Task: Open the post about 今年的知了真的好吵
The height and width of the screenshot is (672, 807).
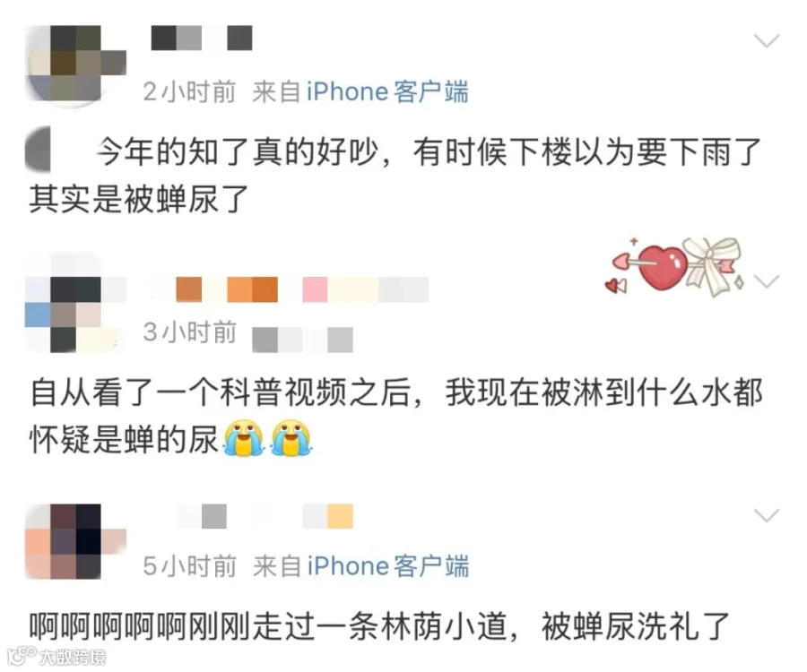Action: pos(395,175)
